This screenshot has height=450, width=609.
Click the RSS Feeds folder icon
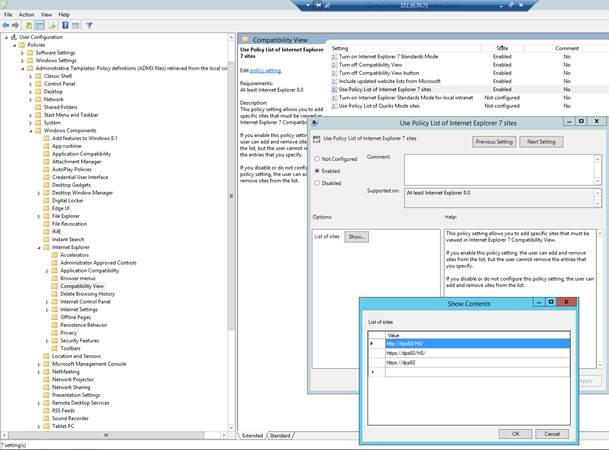46,410
